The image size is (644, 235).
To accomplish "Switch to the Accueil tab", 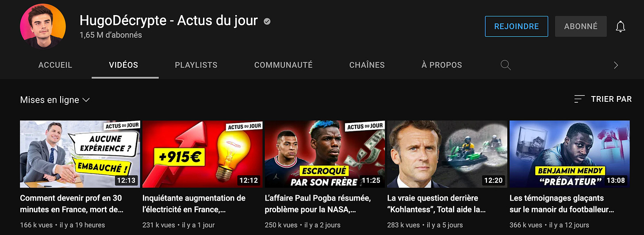I will pyautogui.click(x=55, y=65).
